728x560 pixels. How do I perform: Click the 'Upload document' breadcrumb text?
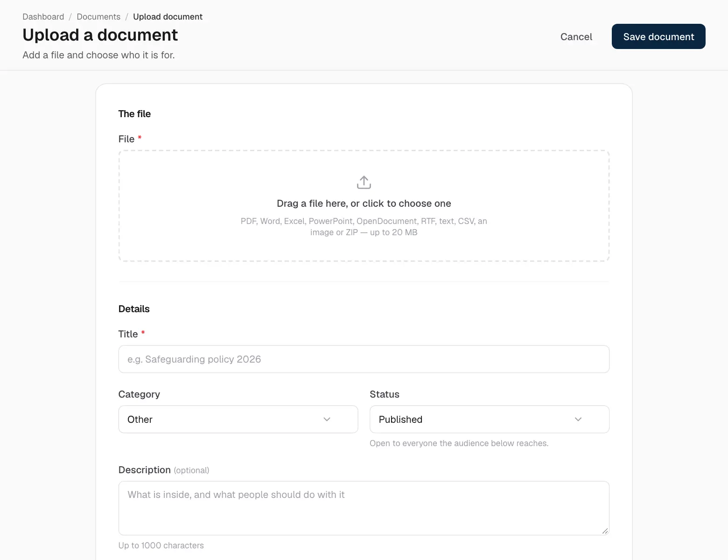(x=168, y=17)
